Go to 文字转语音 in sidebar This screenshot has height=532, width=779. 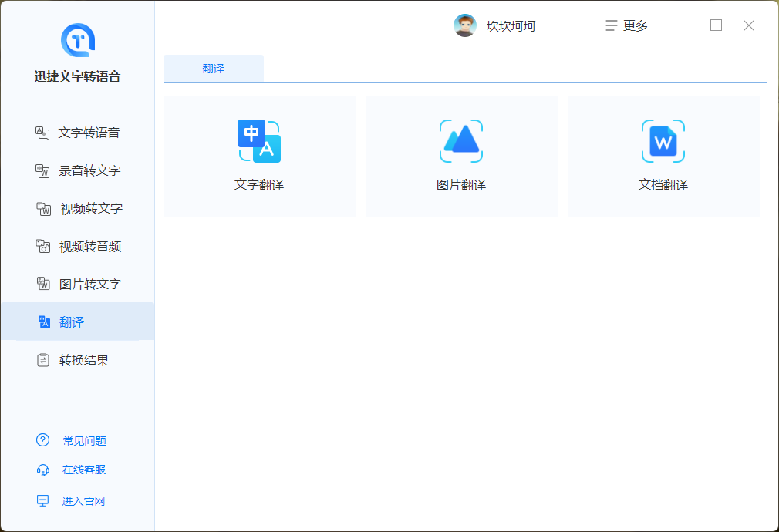[x=78, y=133]
